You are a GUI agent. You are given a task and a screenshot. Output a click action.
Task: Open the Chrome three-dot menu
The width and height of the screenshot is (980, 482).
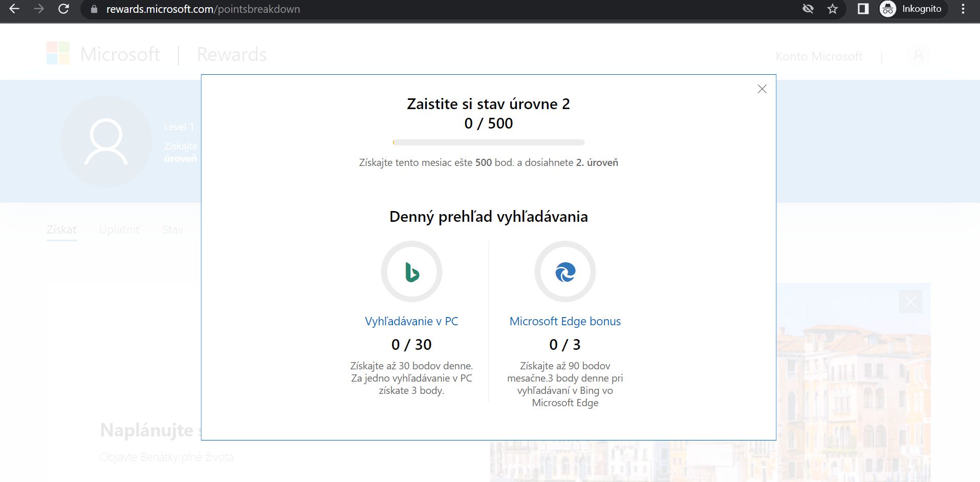point(963,9)
